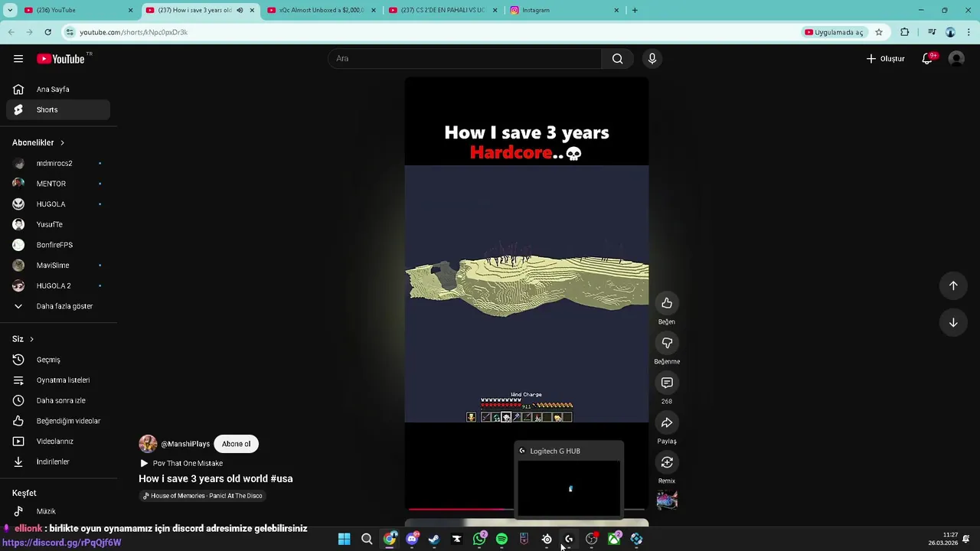Screen dimensions: 980x551
Task: Click the Oluştur create button
Action: tap(886, 59)
